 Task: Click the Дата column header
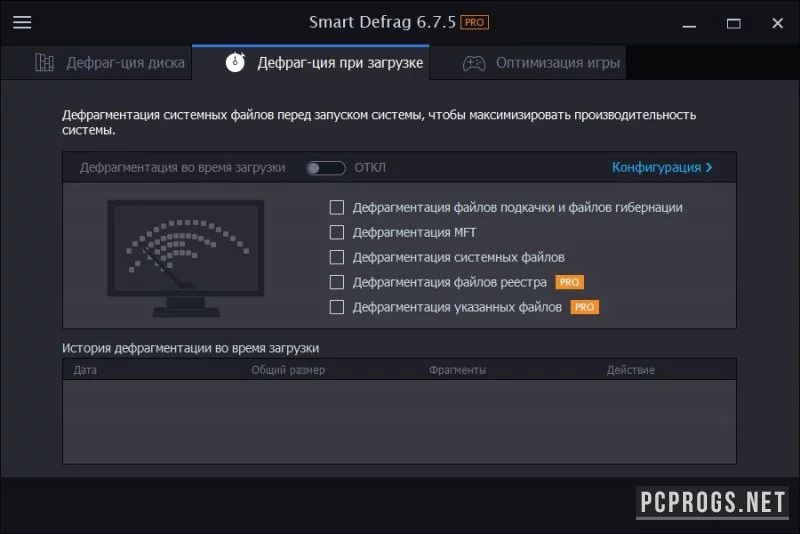coord(85,370)
